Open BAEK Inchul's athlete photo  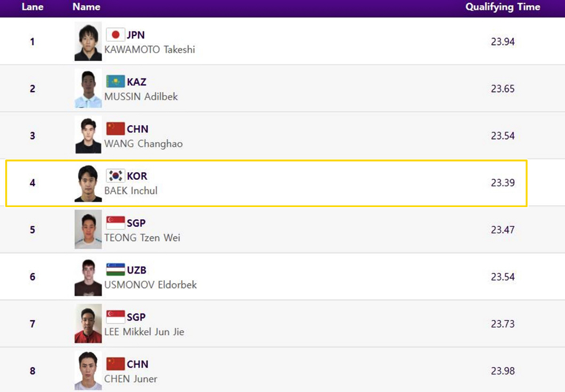click(88, 183)
